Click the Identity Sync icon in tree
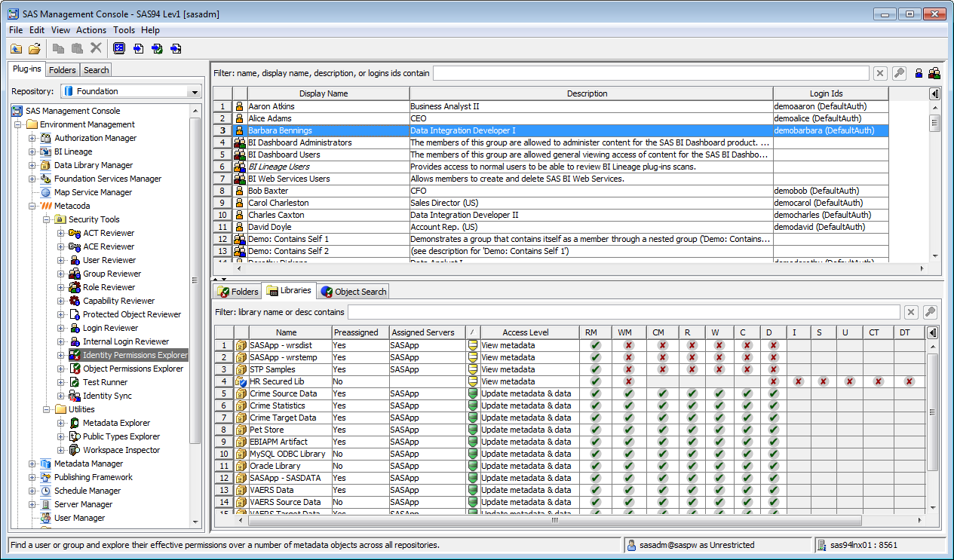Viewport: 954px width, 560px height. [x=75, y=396]
